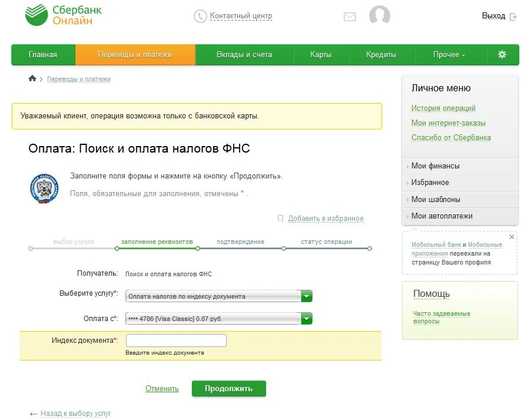Click the Индекс документа input field
531x420 pixels.
[176, 340]
